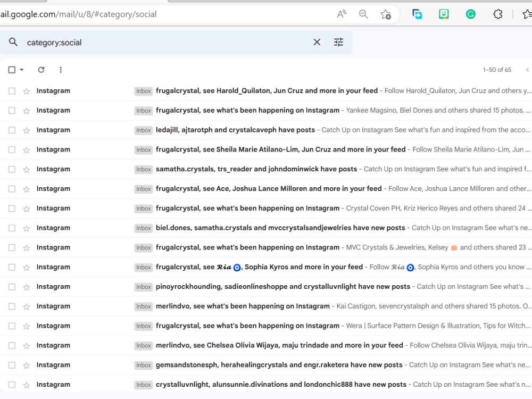Click the Read aloud icon in address bar

pyautogui.click(x=342, y=14)
